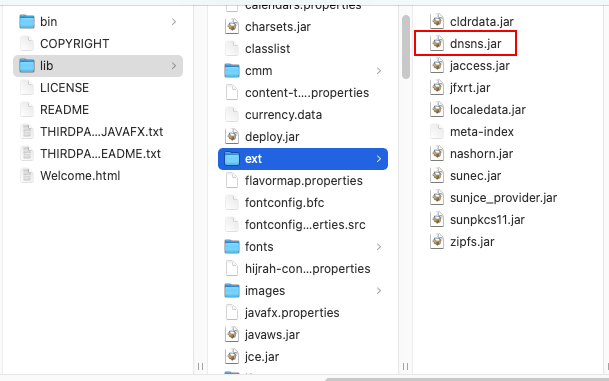
Task: Click the nashorn.jar archive icon
Action: [437, 153]
